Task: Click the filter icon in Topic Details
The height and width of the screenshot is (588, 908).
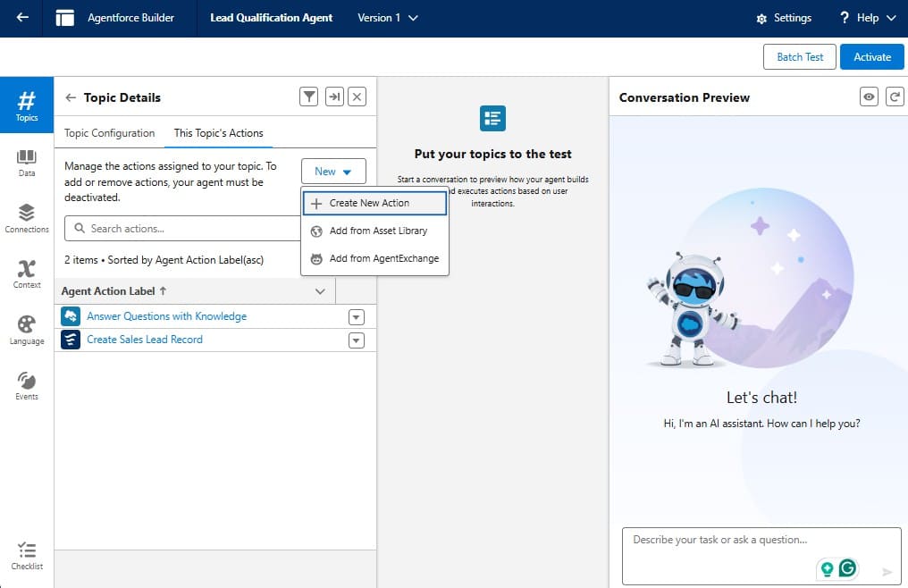Action: tap(308, 97)
